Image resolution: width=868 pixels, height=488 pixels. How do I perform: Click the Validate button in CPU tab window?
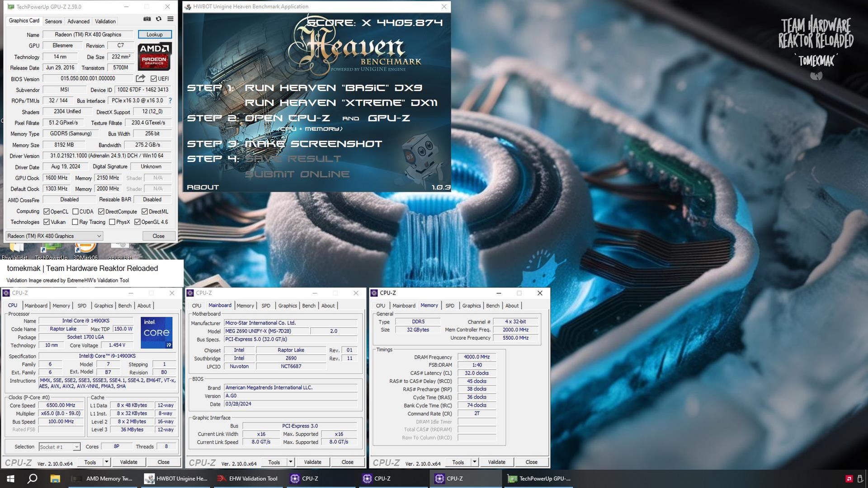coord(129,462)
